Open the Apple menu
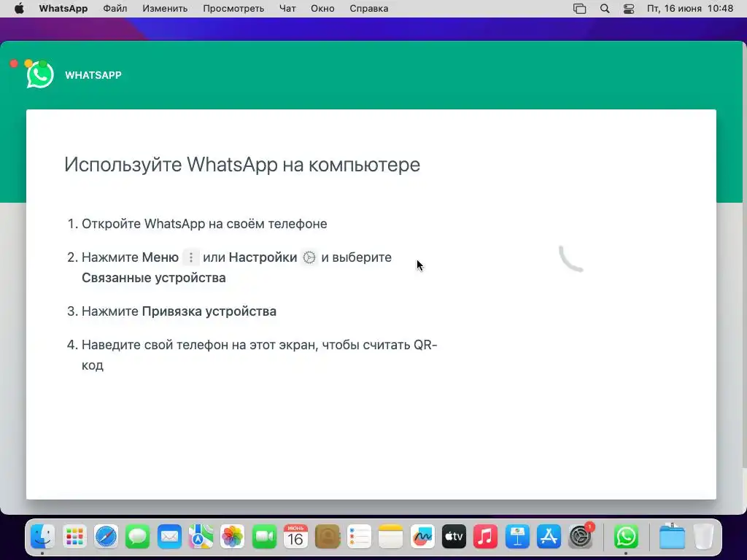Screen dimensions: 747x560 tap(19, 9)
